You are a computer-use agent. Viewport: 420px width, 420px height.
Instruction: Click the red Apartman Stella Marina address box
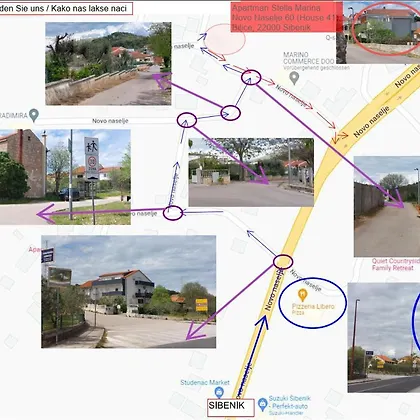coord(286,17)
